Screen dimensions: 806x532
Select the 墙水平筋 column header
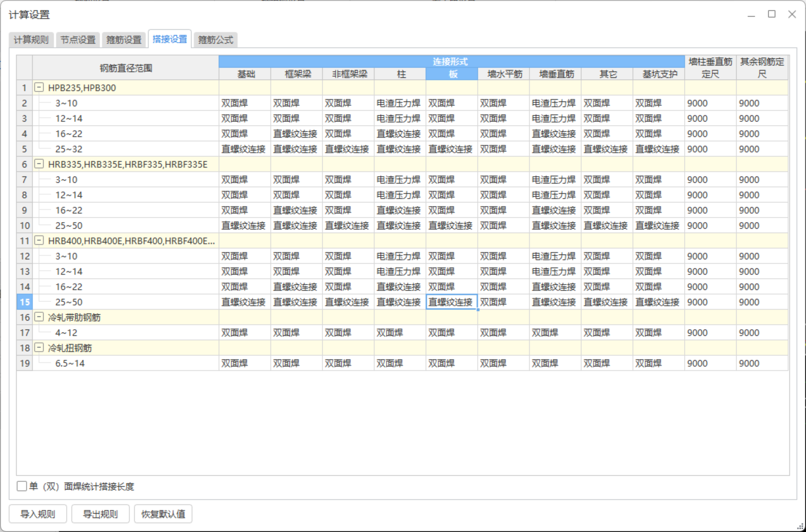(x=504, y=74)
